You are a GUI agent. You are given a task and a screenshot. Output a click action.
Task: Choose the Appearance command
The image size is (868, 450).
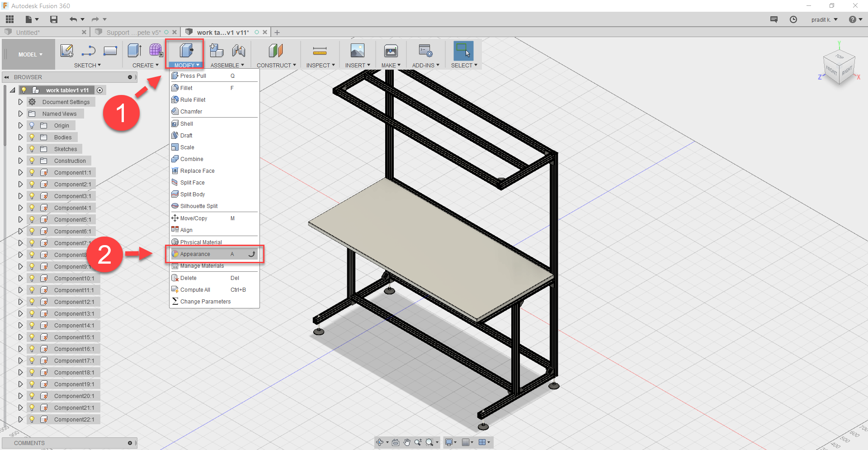[x=194, y=254]
